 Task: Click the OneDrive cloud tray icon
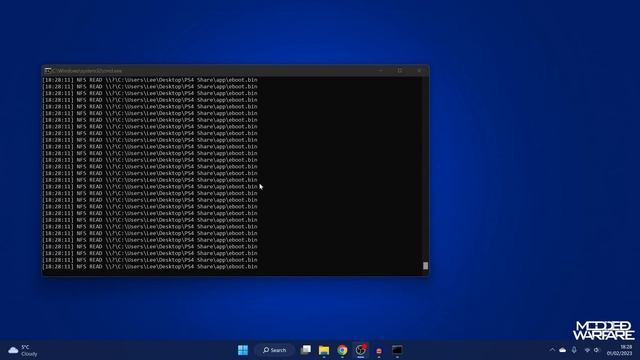pos(563,350)
